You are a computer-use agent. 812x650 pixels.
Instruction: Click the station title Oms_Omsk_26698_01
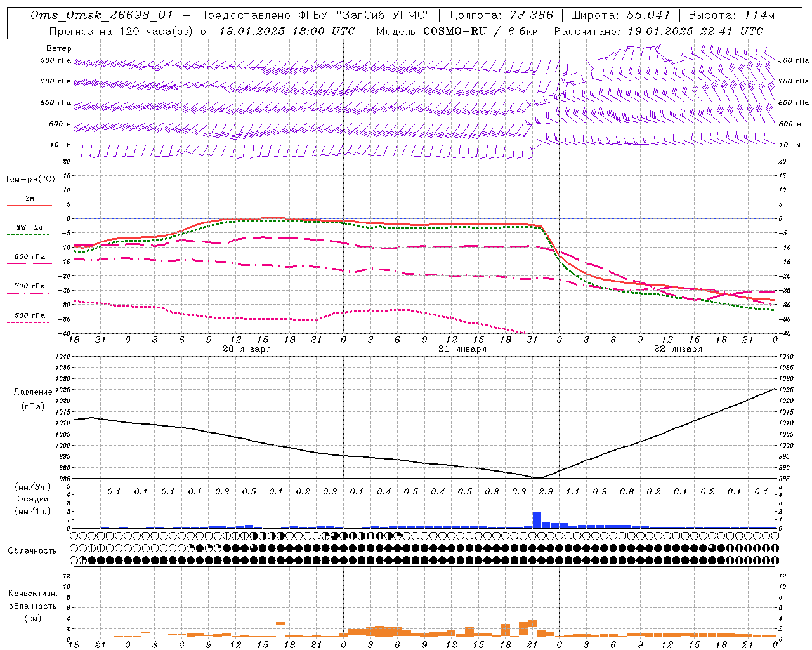coord(101,15)
